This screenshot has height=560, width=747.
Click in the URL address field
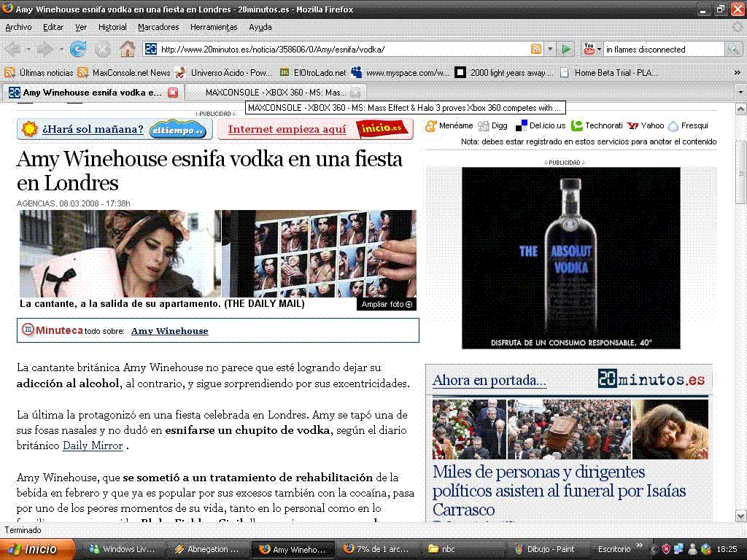coord(343,49)
